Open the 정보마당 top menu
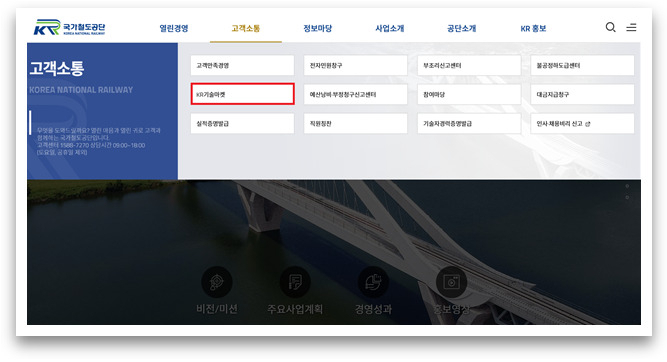 (317, 29)
